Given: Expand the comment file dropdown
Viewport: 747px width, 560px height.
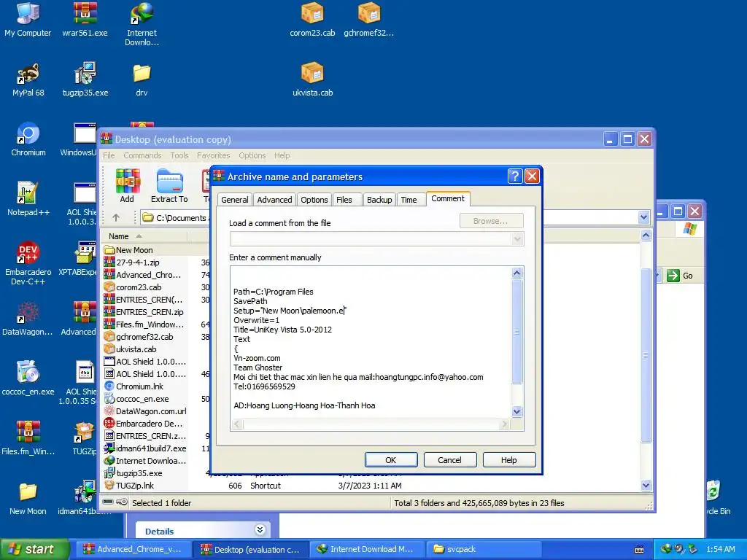Looking at the screenshot, I should coord(517,239).
